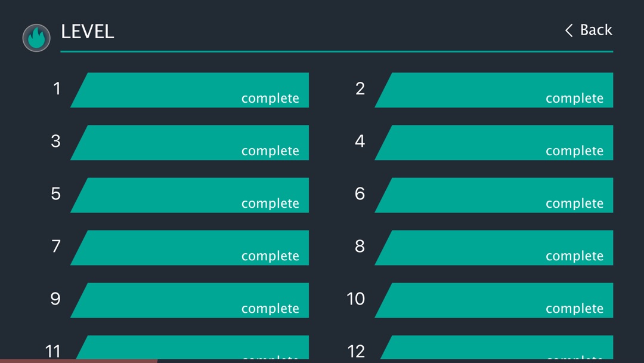Click the number 9 level label
The height and width of the screenshot is (363, 644).
[x=55, y=299]
